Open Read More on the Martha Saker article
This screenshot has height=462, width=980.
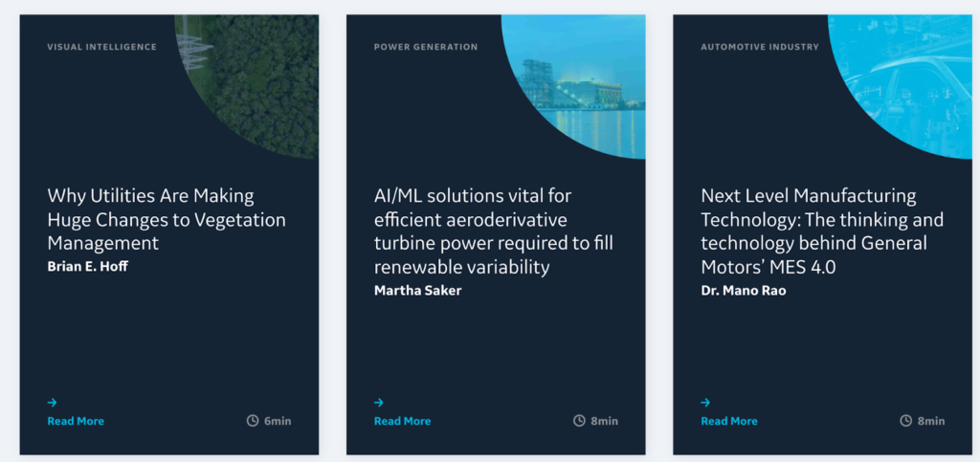(x=402, y=421)
